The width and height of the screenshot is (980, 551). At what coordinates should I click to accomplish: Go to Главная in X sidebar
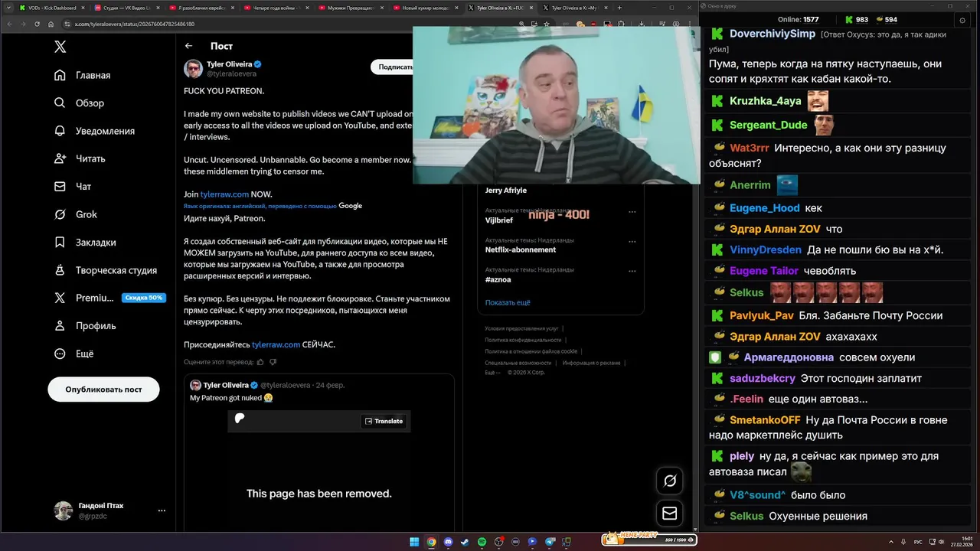click(x=83, y=75)
